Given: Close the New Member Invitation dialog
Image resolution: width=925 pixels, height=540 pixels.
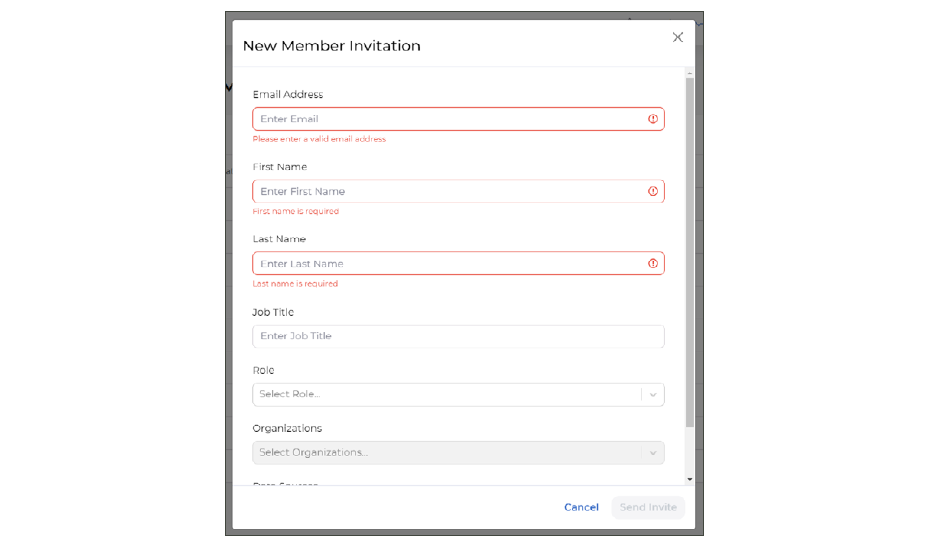Looking at the screenshot, I should [x=677, y=37].
